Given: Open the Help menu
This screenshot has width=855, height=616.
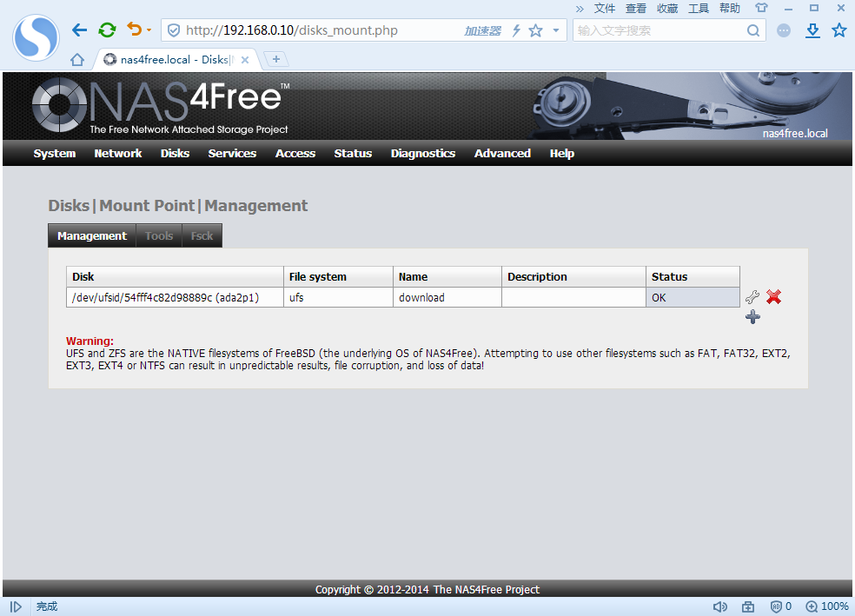Looking at the screenshot, I should (561, 153).
